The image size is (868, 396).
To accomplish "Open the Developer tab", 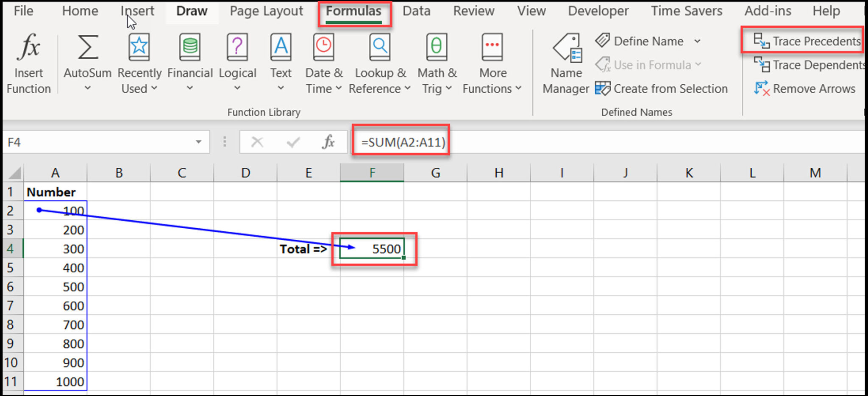I will [x=598, y=11].
